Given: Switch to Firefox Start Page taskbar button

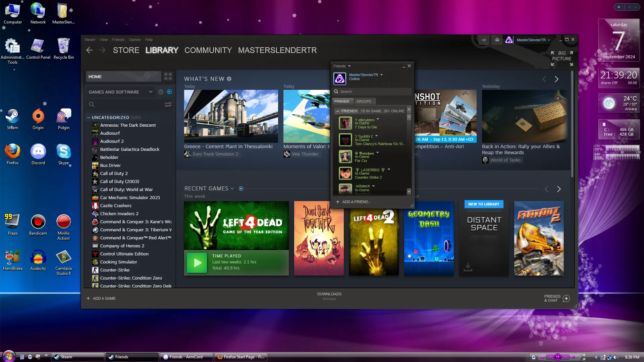Looking at the screenshot, I should pos(241,357).
